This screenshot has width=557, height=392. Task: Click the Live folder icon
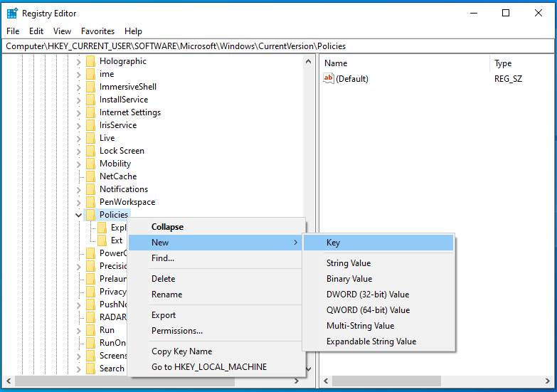point(90,138)
